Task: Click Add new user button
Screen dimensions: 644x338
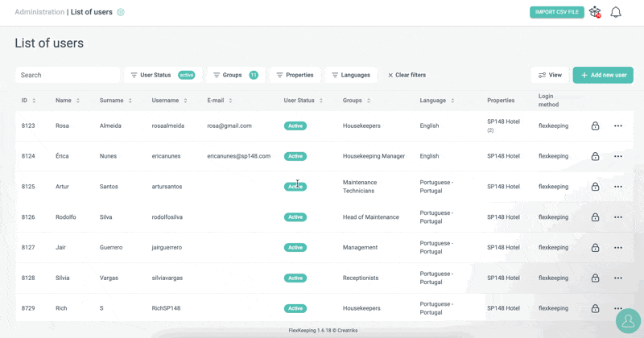Action: click(603, 75)
